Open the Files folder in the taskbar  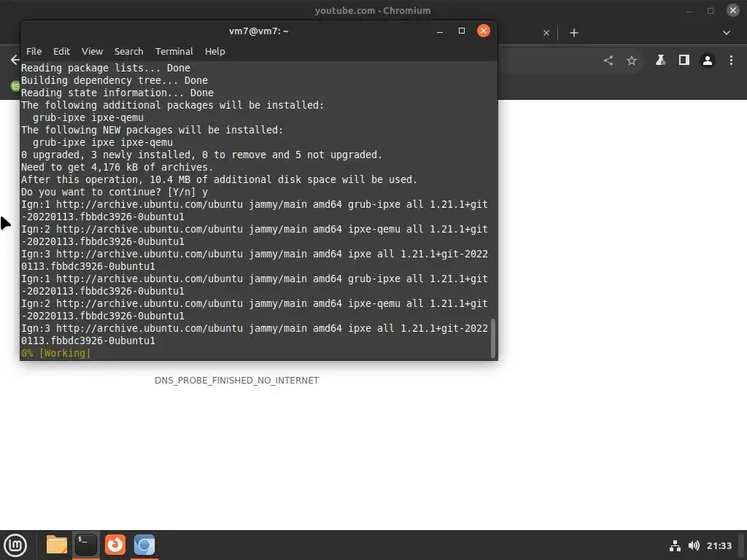57,545
